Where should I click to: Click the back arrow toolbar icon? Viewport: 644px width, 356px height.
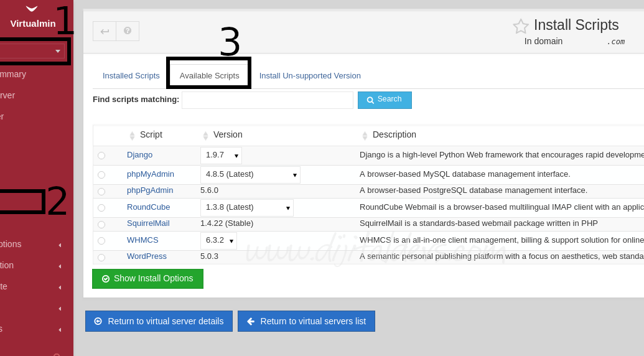105,31
